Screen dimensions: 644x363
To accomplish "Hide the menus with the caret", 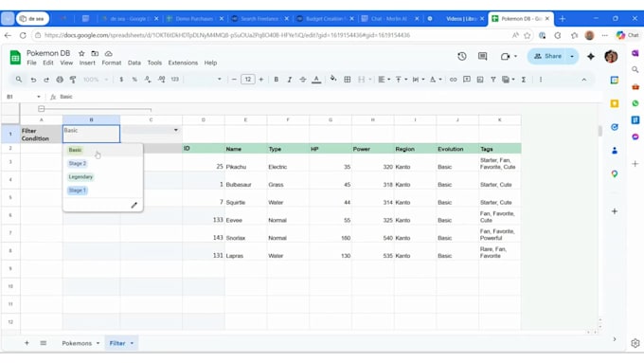I will click(x=584, y=80).
